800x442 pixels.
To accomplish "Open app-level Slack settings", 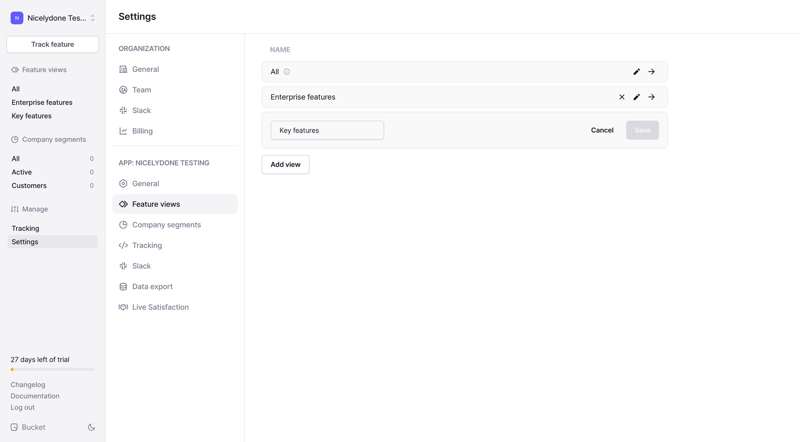I will click(174, 266).
